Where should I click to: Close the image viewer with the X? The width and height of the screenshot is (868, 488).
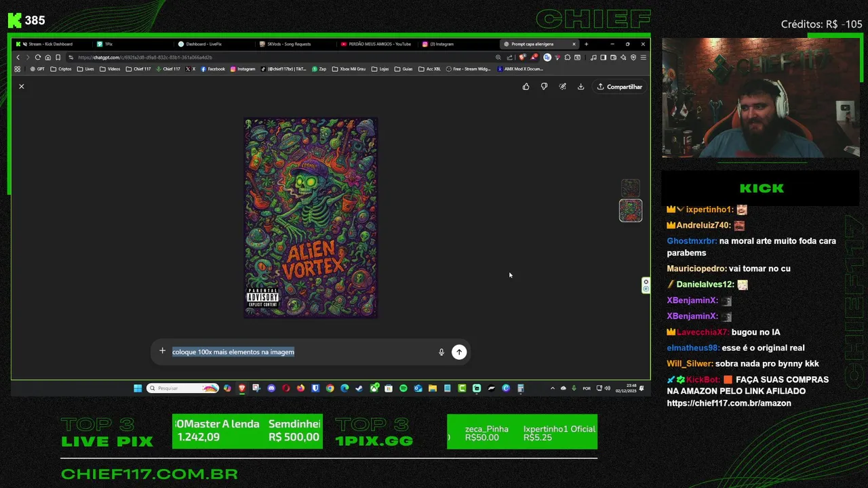[21, 86]
